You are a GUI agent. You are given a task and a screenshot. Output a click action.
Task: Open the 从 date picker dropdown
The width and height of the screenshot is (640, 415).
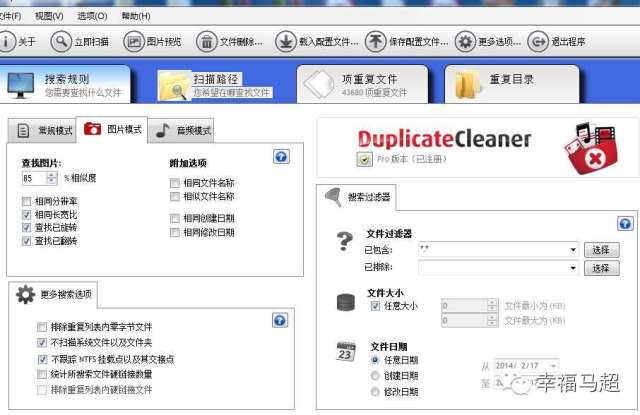click(553, 365)
